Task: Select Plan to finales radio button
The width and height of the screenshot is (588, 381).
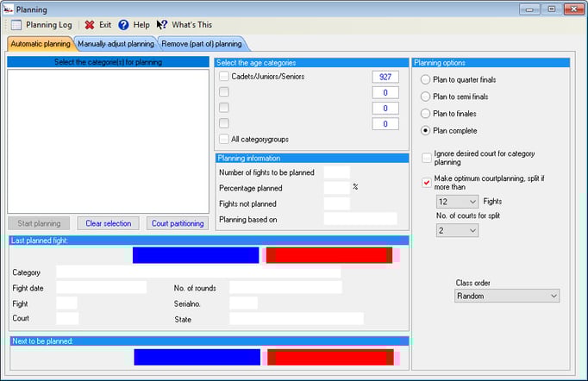Action: tap(426, 114)
